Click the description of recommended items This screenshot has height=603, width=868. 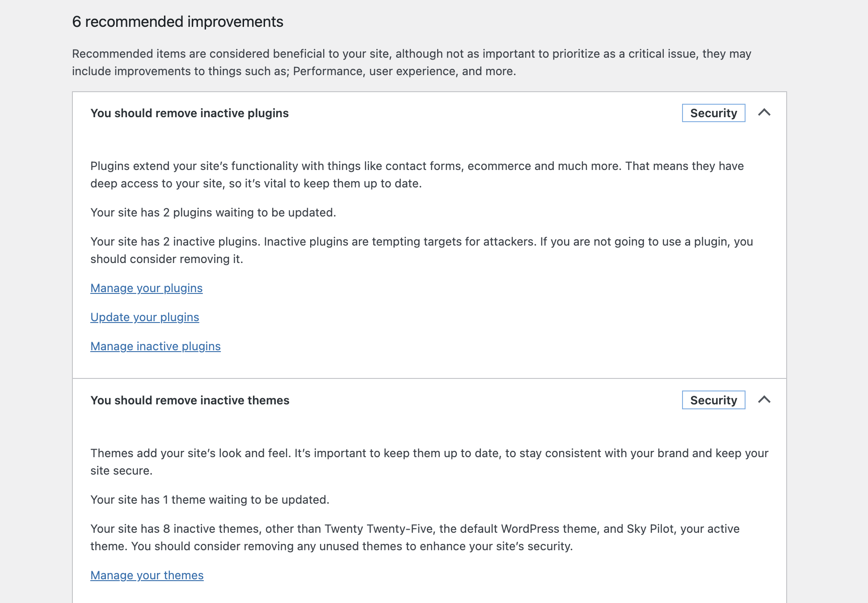click(x=411, y=62)
